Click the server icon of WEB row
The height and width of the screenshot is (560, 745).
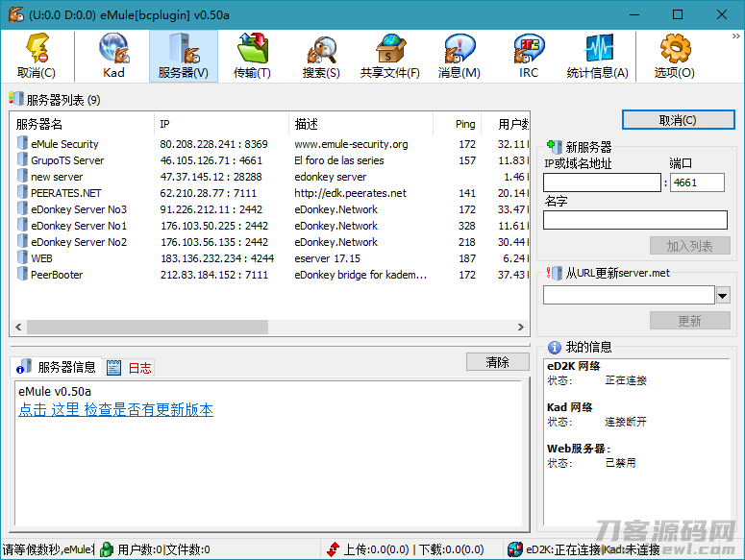pos(22,257)
